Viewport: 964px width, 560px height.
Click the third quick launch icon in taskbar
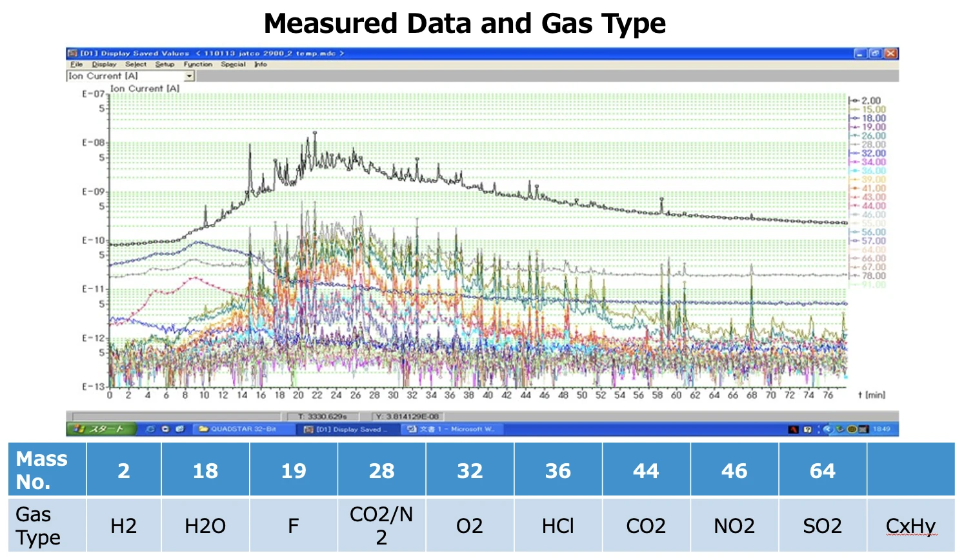pyautogui.click(x=179, y=429)
